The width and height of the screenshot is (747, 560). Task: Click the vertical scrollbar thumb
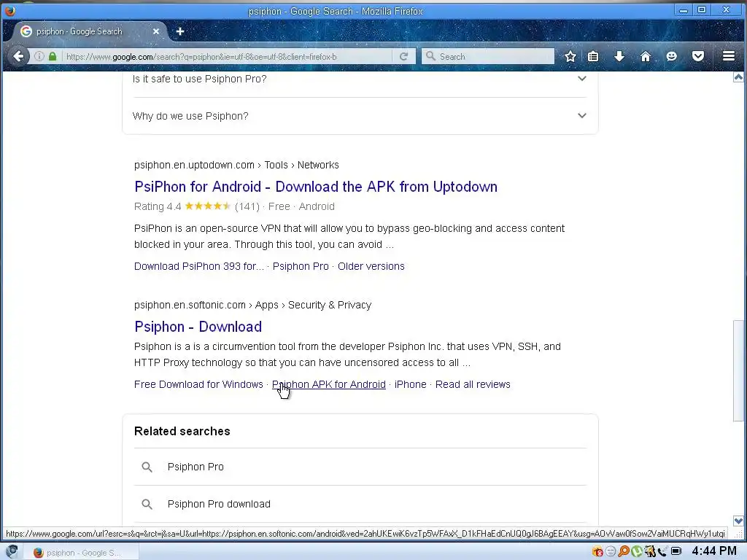point(738,370)
